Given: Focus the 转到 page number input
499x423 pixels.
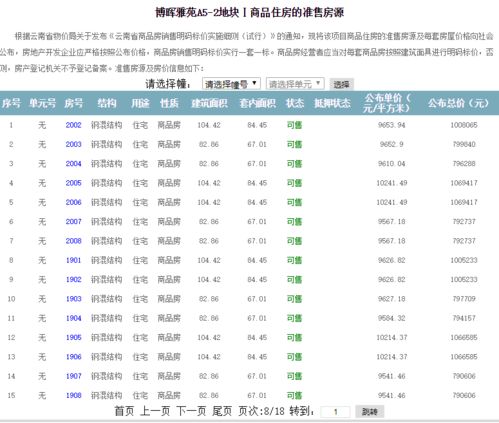Looking at the screenshot, I should point(335,412).
